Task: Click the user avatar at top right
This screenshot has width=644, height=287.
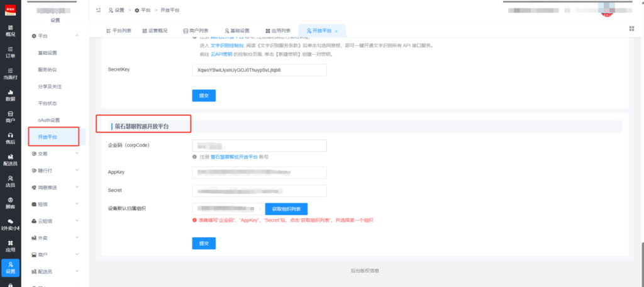Action: [607, 10]
